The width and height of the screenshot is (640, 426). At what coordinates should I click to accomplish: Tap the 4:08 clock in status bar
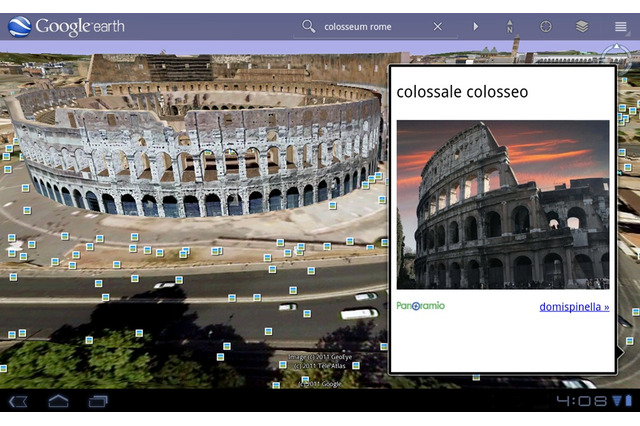pyautogui.click(x=582, y=401)
